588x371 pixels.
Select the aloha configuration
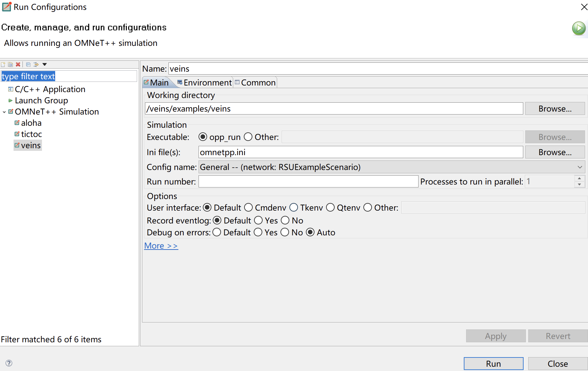(x=31, y=123)
